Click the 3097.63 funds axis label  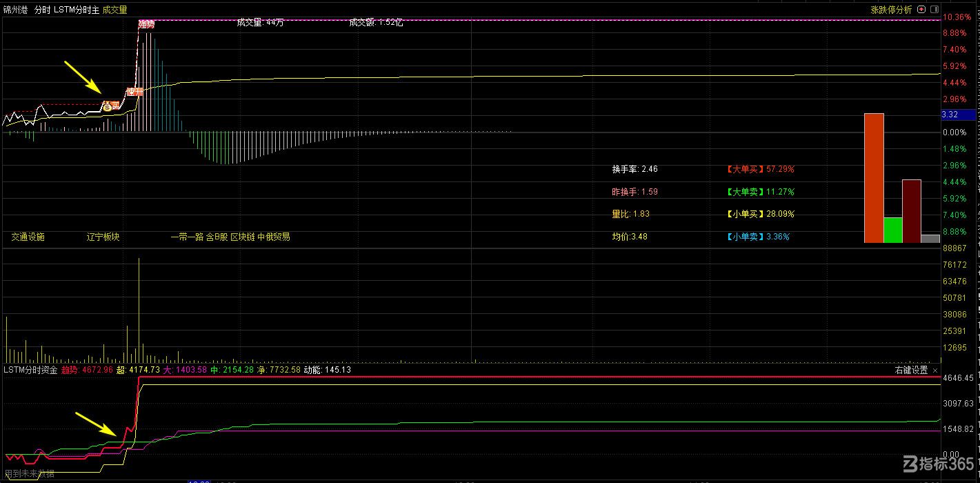[958, 404]
